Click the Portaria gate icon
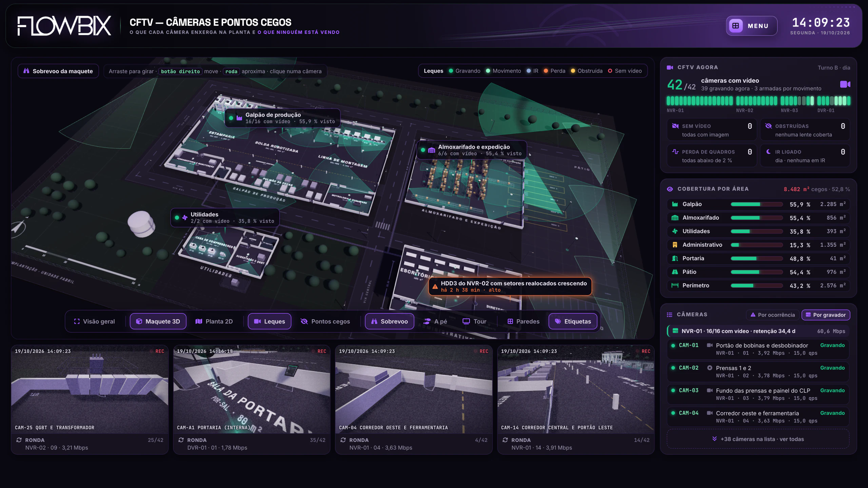Screen dimensions: 868x488 (675, 258)
